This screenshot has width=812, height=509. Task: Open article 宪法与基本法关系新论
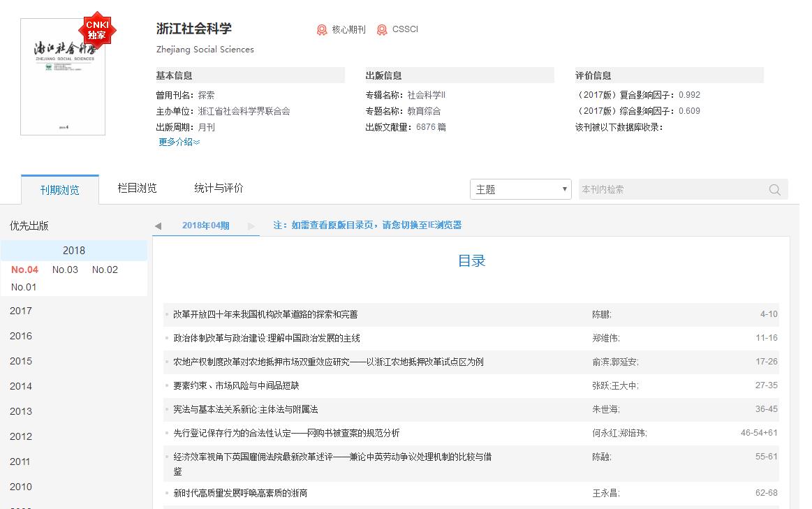(245, 409)
